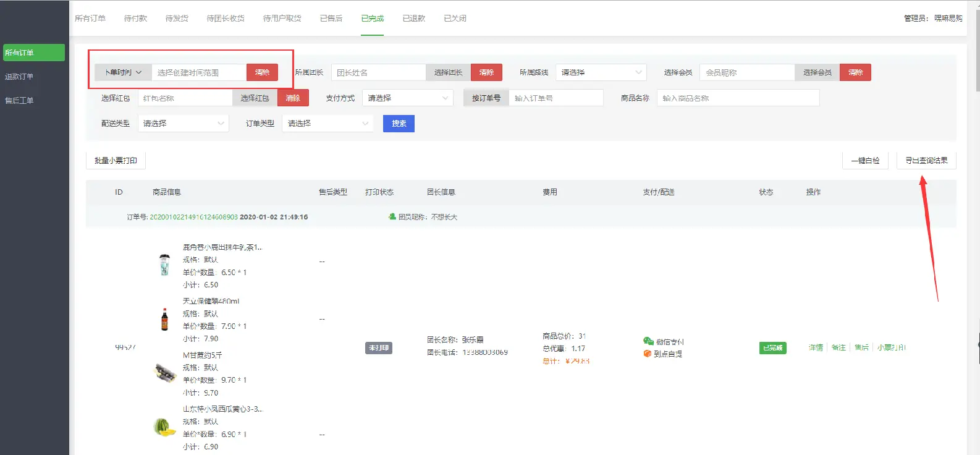Click the 鹿角巷 product name text
Viewport: 980px width, 455px height.
pos(222,247)
